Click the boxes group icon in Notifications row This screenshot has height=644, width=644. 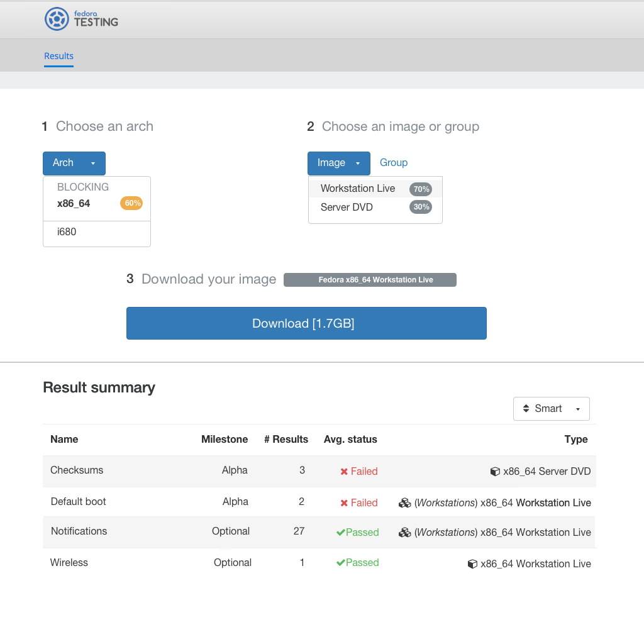click(x=404, y=532)
